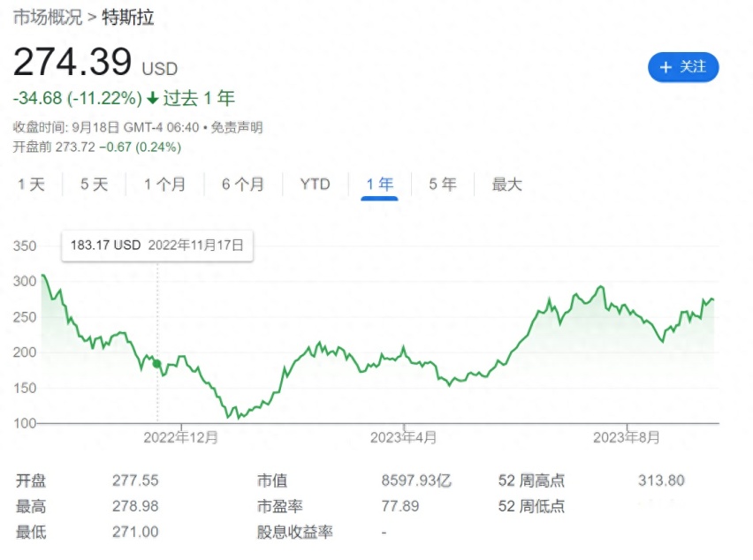The image size is (753, 560).
Task: Select the 5 天 range tab
Action: pyautogui.click(x=94, y=185)
